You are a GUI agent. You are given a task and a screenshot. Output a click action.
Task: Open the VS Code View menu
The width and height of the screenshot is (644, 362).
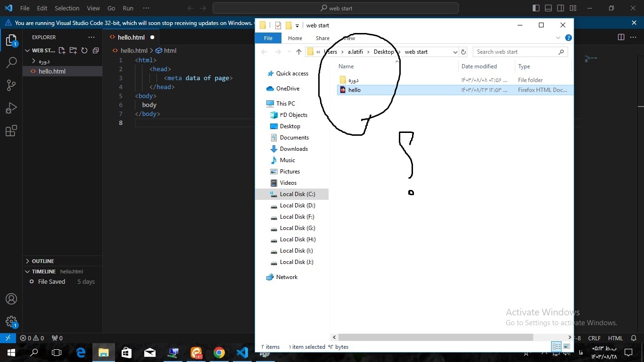pyautogui.click(x=93, y=8)
